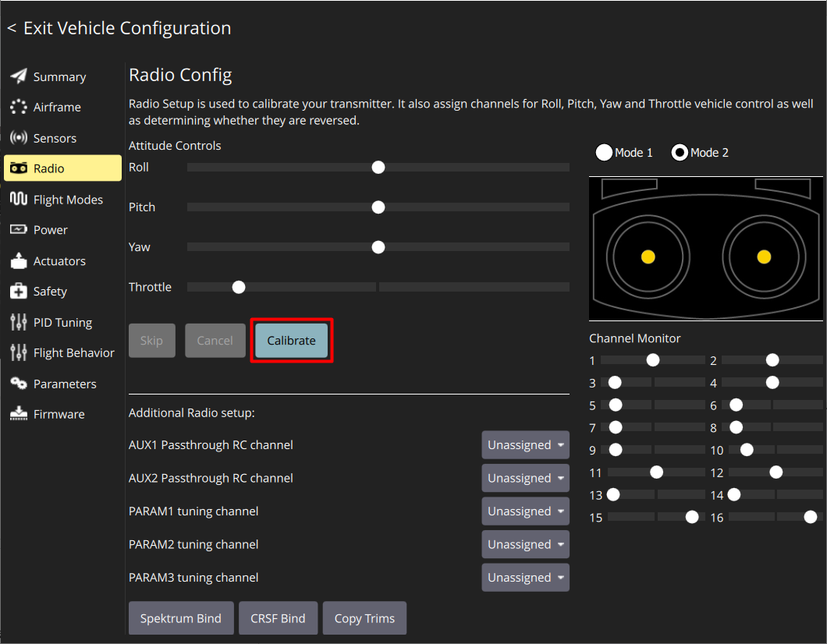827x644 pixels.
Task: Open the Actuators page
Action: [18, 260]
